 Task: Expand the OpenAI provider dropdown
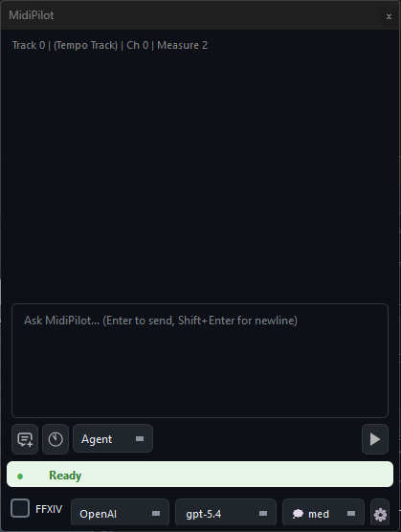[120, 514]
